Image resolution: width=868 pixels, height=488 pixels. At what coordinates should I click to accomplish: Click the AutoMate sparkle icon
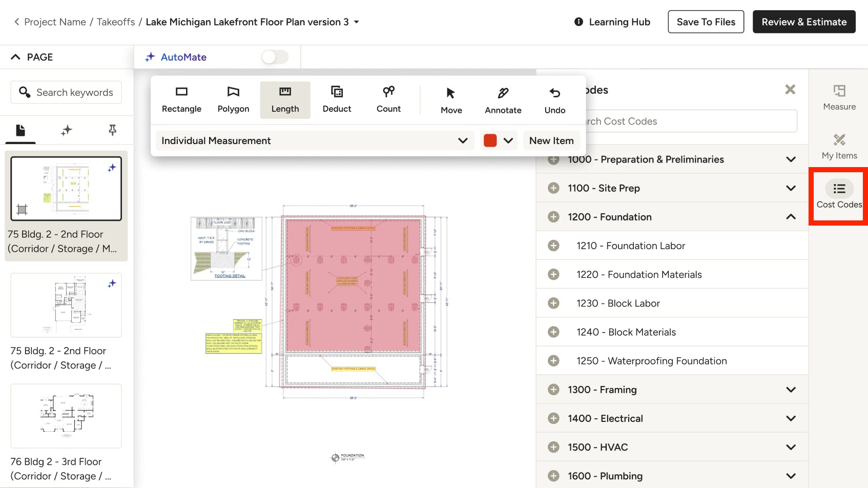[150, 57]
